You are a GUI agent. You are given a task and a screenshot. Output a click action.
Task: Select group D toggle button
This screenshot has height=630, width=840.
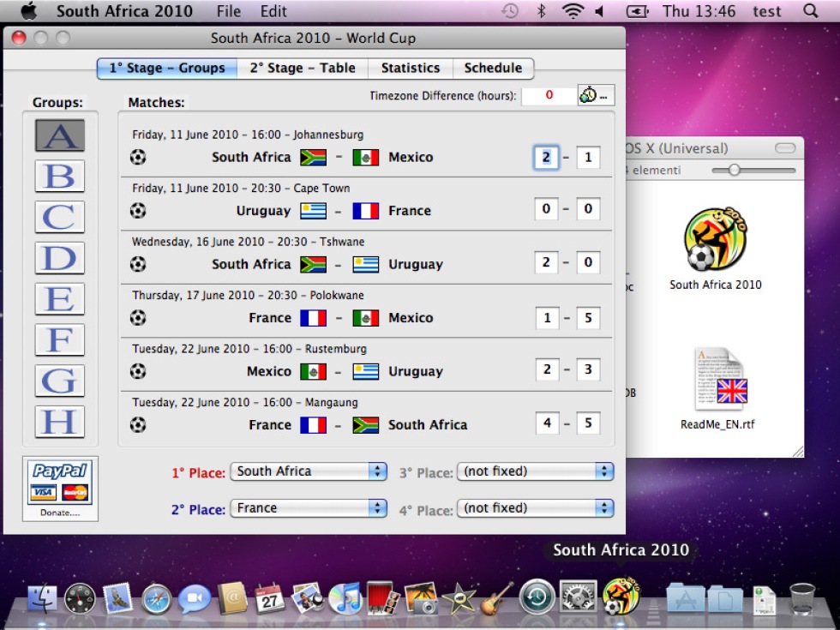pos(59,258)
